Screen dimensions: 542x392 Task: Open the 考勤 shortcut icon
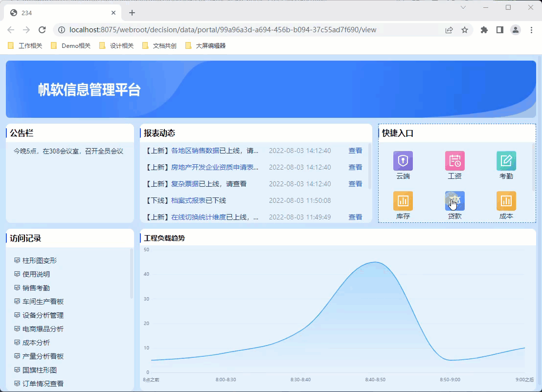(506, 161)
